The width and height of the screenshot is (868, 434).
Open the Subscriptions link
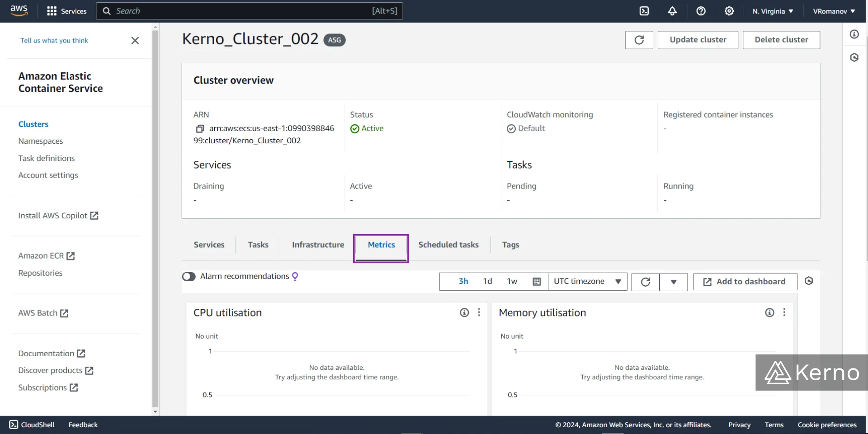(x=48, y=387)
